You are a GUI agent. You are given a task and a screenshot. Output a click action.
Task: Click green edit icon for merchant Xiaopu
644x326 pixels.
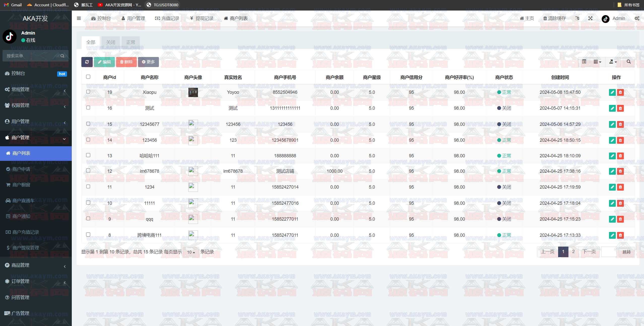click(x=612, y=92)
